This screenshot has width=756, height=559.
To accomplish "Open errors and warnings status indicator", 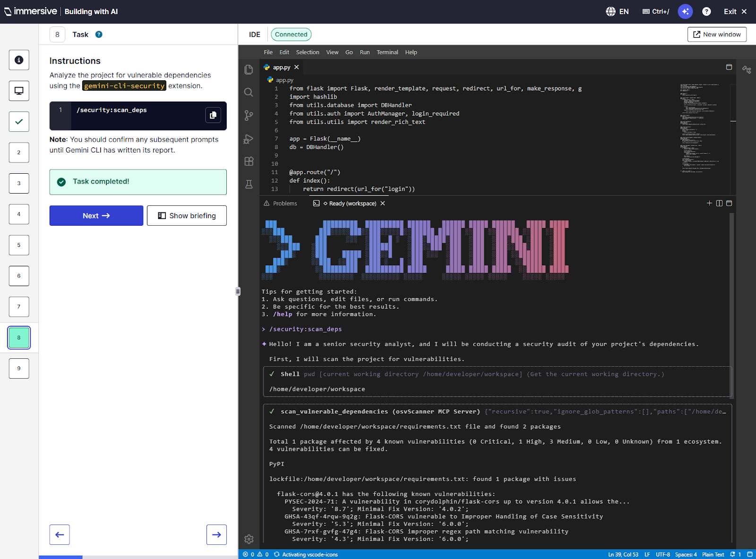I will tap(256, 554).
